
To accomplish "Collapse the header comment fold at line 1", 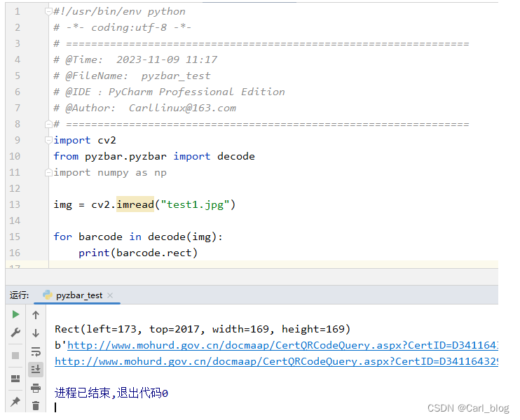I will [48, 12].
